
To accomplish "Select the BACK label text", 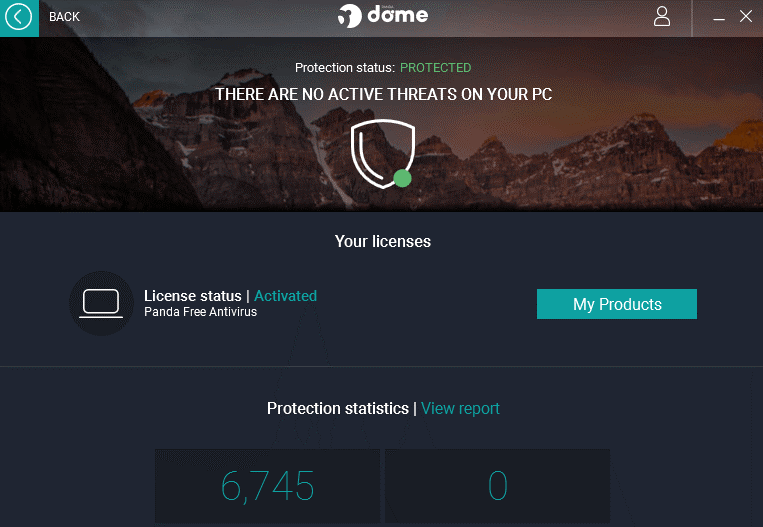I will tap(64, 17).
